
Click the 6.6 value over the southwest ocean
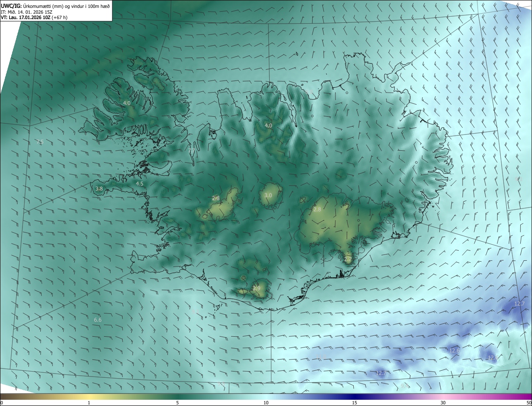(x=98, y=320)
